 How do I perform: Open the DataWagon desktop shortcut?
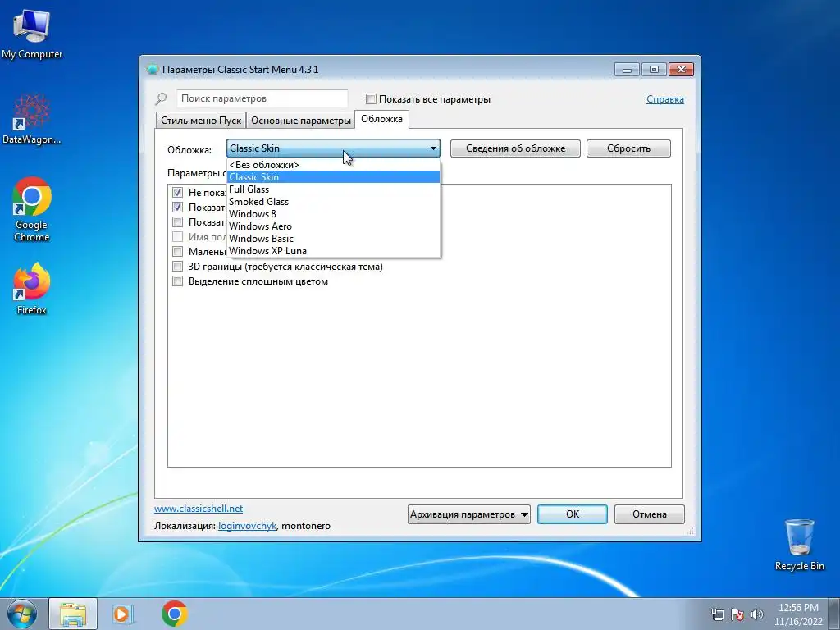[x=32, y=120]
